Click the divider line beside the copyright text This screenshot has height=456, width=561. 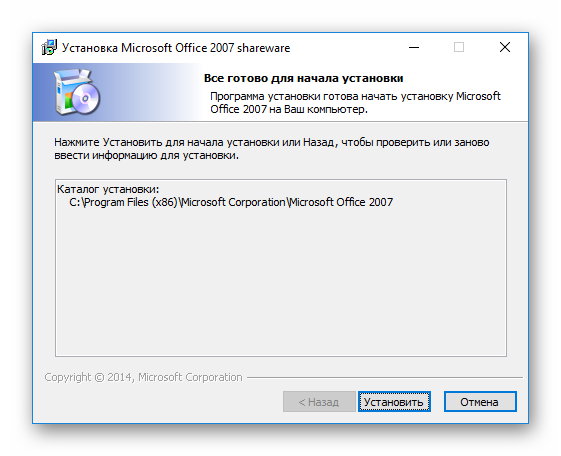(385, 377)
